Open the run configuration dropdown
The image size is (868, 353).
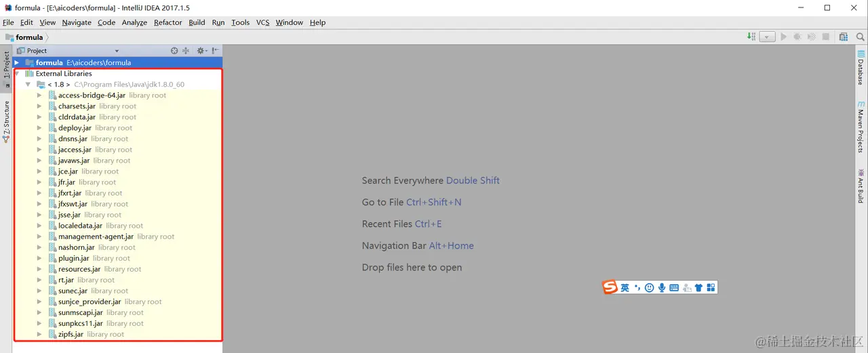tap(767, 37)
